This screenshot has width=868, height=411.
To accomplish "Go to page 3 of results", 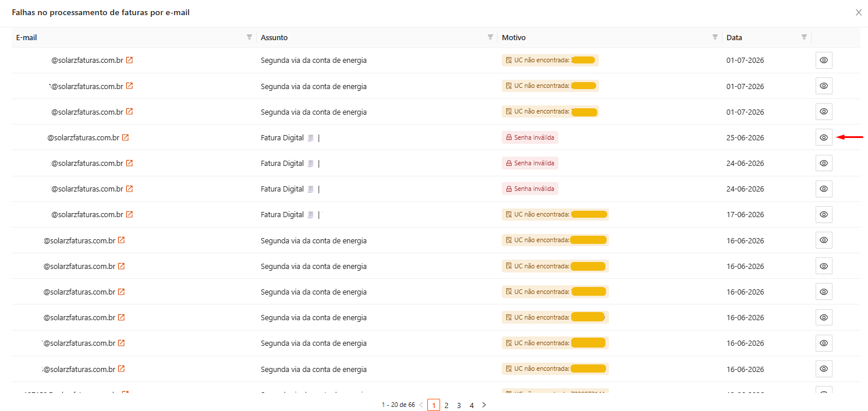I will 459,405.
